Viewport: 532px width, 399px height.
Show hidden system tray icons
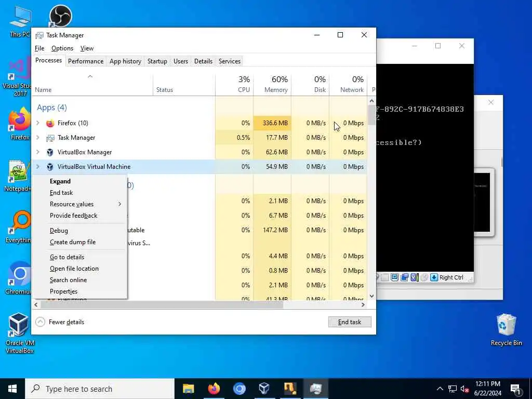pos(440,389)
